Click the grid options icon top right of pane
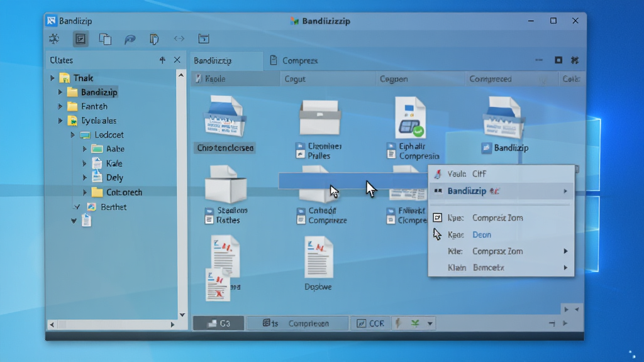Viewport: 644px width, 362px height. pos(575,60)
